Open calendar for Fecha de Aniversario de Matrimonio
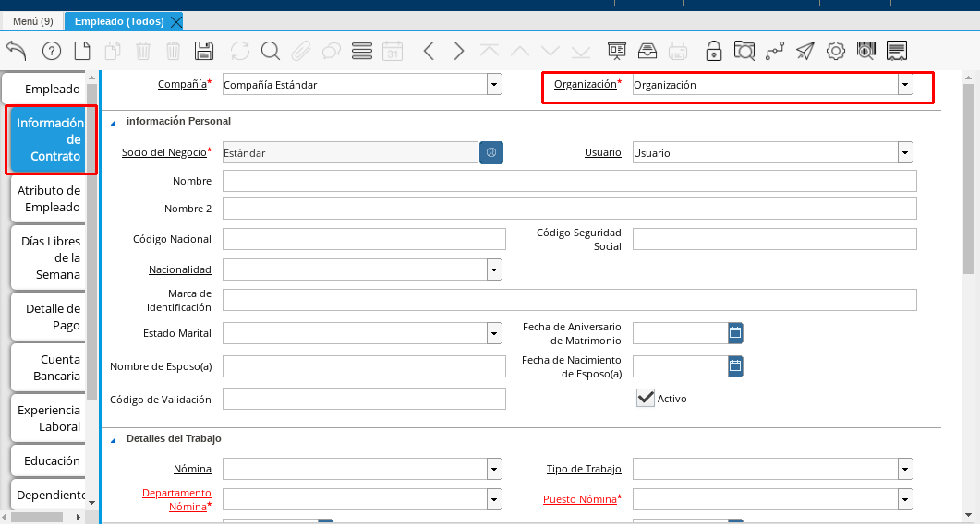 735,333
